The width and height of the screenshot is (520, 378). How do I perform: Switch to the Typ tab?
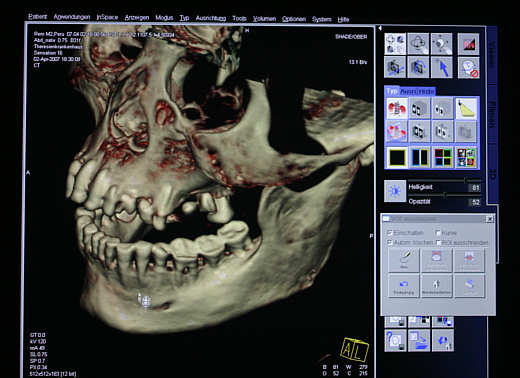pos(392,91)
